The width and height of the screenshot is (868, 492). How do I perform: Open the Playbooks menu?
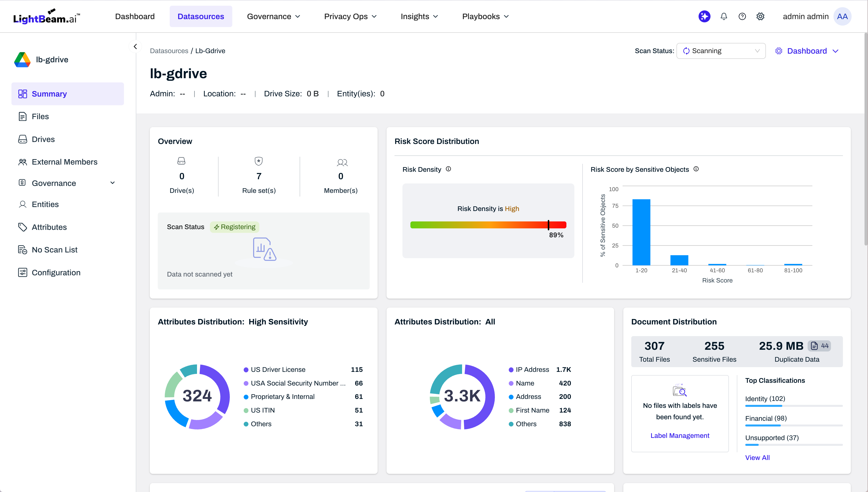pos(485,17)
